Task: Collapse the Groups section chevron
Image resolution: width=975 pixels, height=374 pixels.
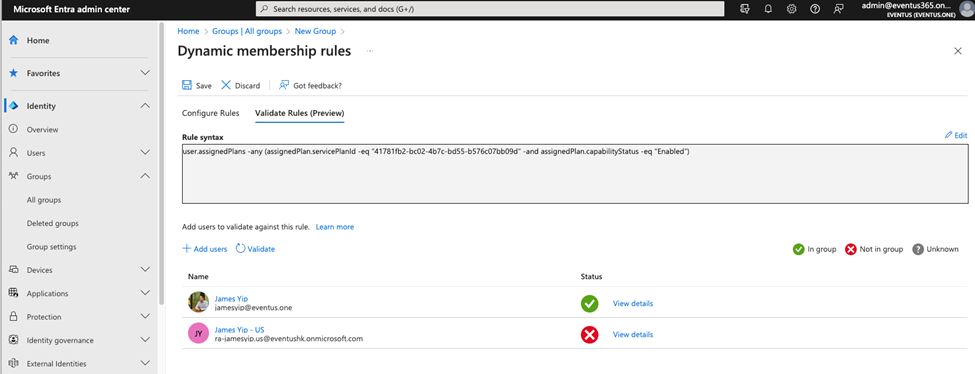Action: tap(145, 176)
